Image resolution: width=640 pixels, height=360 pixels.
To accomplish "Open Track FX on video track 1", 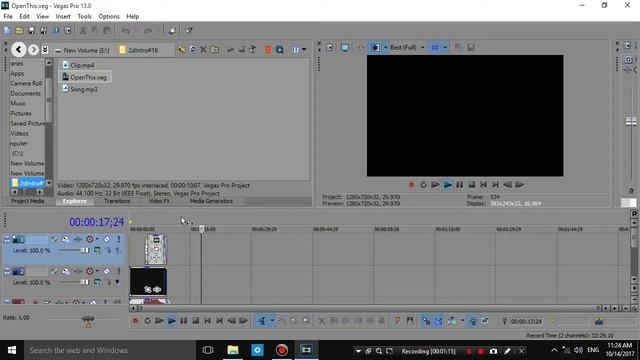I will (78, 239).
